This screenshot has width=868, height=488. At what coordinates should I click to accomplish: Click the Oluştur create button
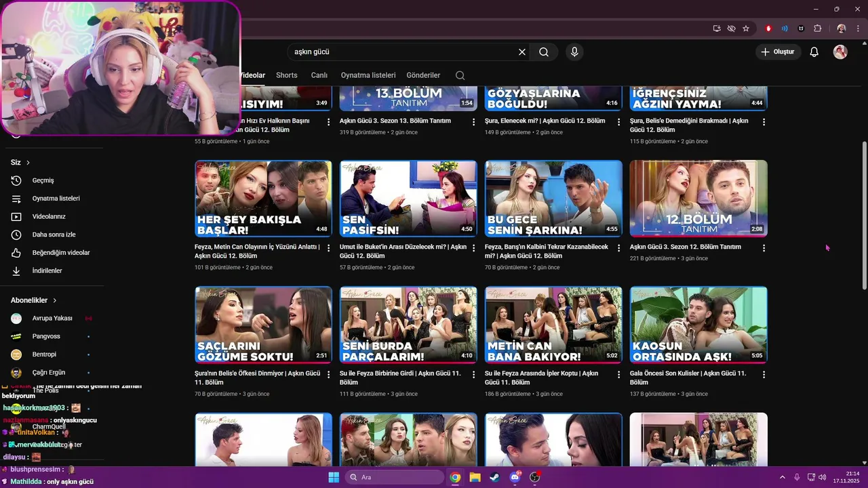click(778, 52)
